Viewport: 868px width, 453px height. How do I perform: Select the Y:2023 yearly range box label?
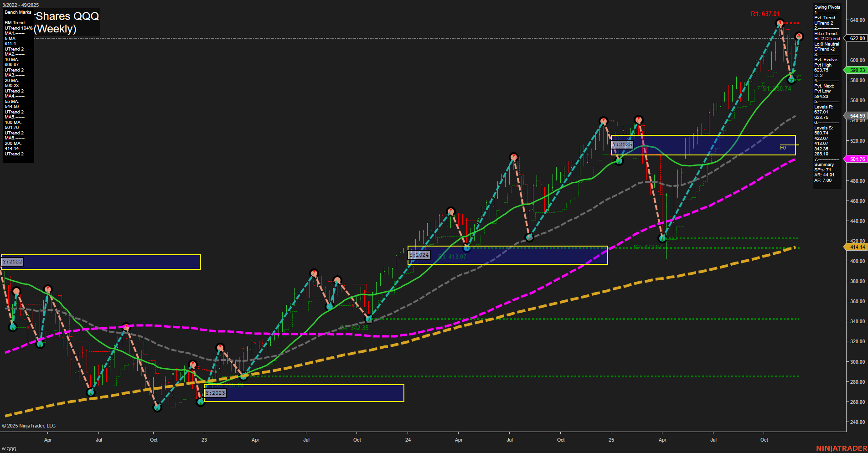[x=214, y=392]
